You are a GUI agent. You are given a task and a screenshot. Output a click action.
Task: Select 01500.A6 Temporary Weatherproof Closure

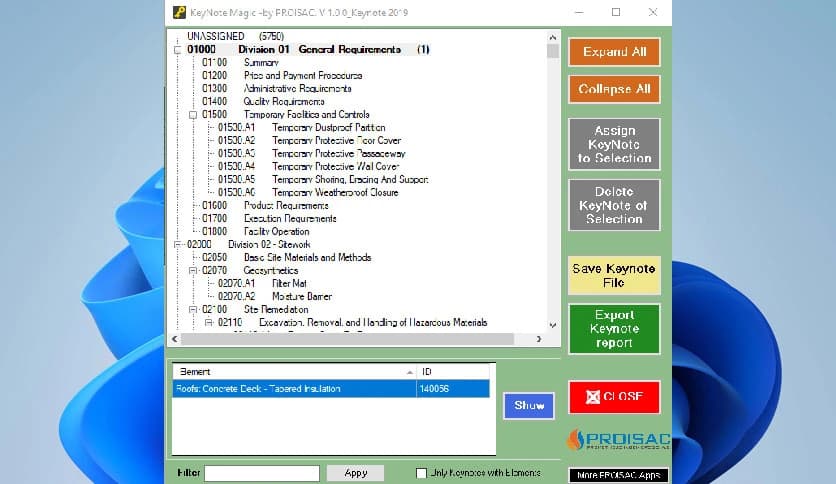coord(308,192)
